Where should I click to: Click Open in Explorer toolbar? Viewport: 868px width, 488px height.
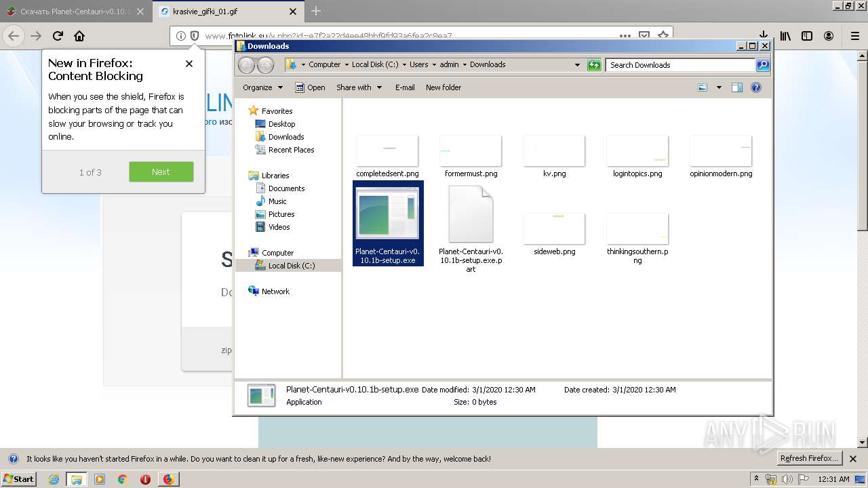click(x=311, y=87)
